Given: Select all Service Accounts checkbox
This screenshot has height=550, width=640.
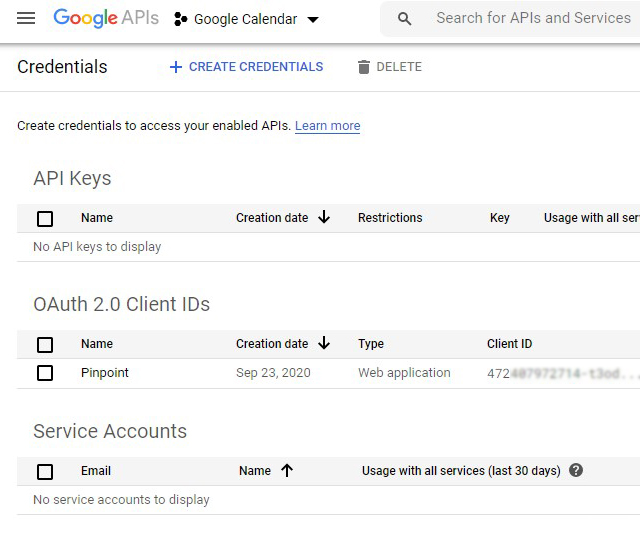Looking at the screenshot, I should [x=45, y=471].
